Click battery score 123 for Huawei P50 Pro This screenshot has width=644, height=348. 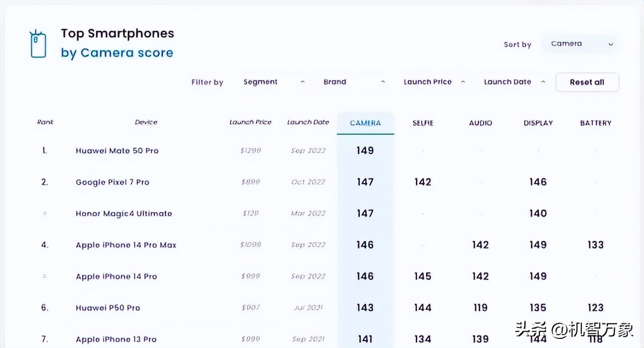(596, 308)
